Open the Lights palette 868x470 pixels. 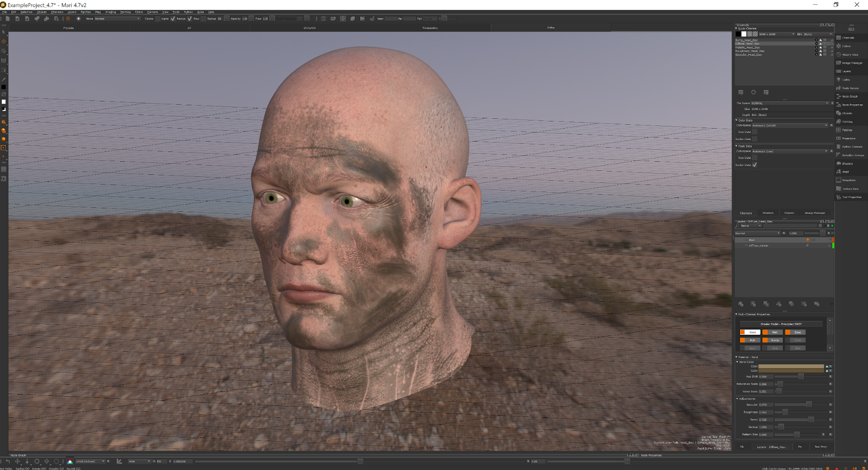846,80
